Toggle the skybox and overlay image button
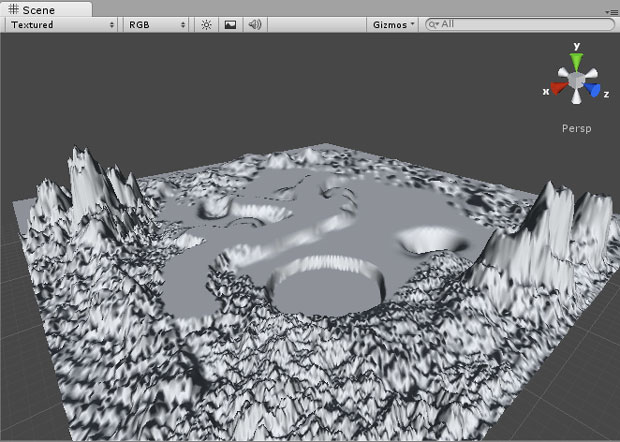 tap(230, 24)
